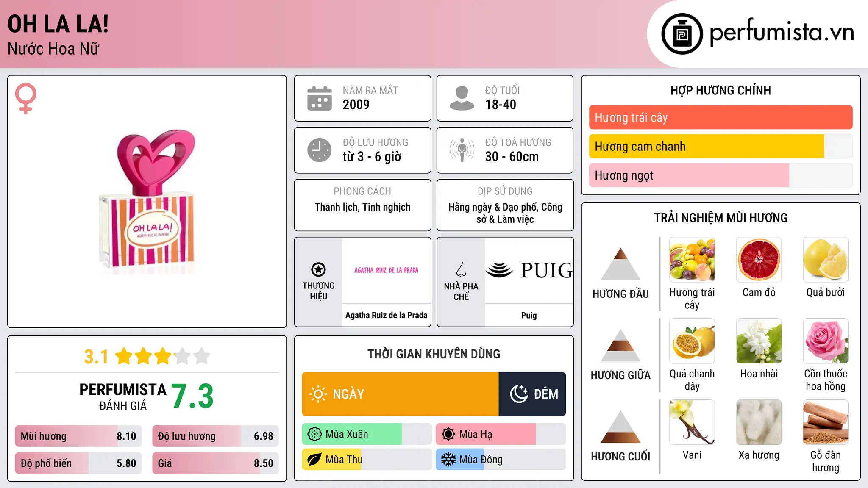
Task: Click the snowflake icon for Mùa Đông
Action: [448, 460]
